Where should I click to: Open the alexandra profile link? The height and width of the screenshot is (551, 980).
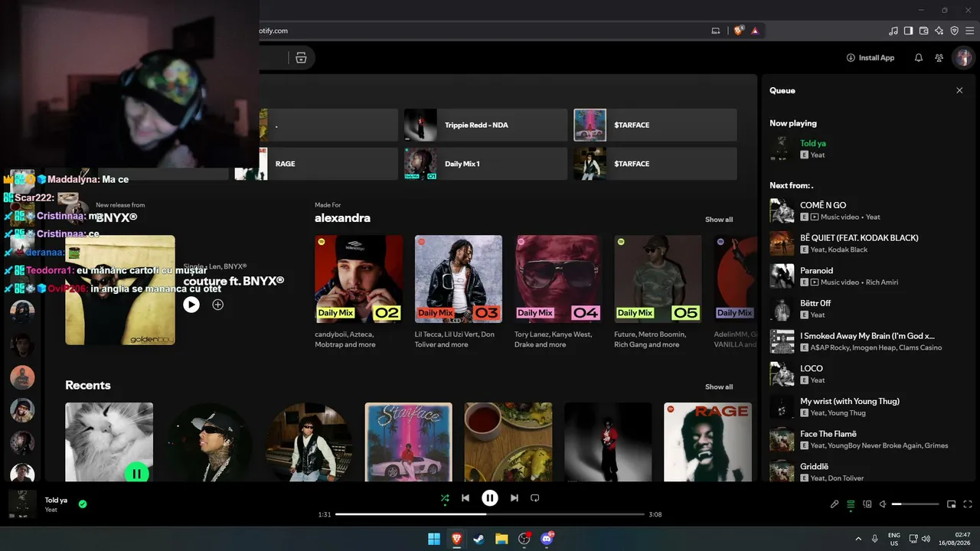[x=342, y=218]
